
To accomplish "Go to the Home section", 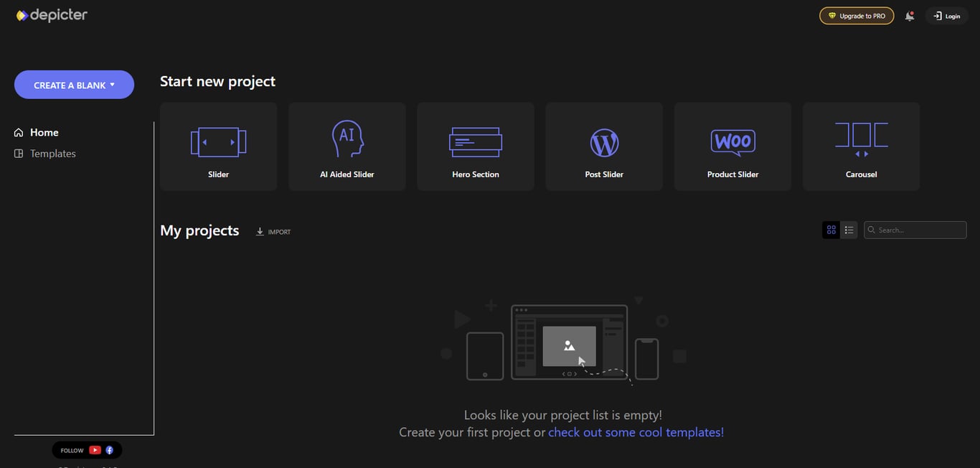I will (46, 132).
